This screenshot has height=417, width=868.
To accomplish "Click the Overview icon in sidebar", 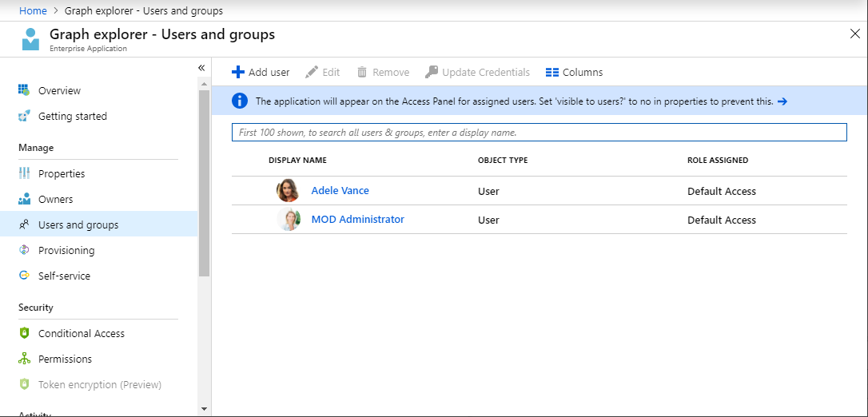I will click(24, 90).
